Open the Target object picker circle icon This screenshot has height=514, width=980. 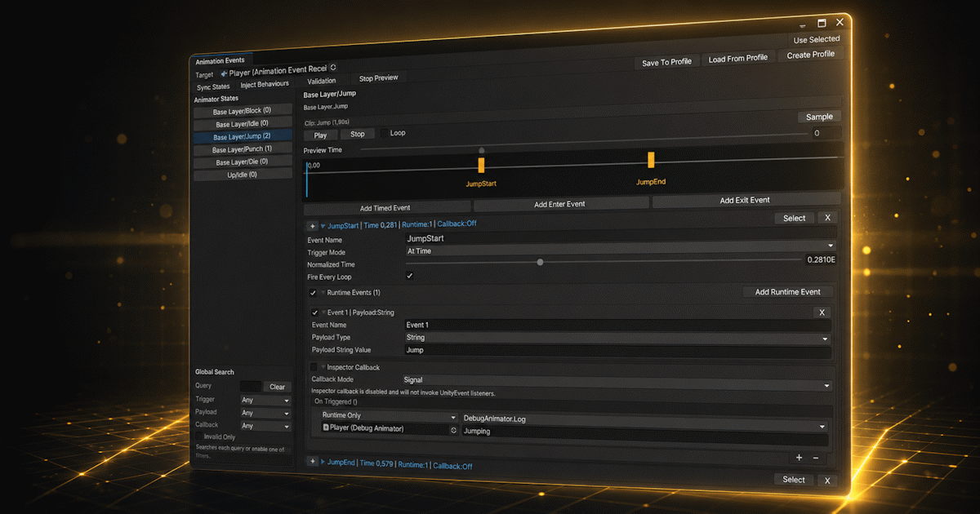(x=333, y=68)
